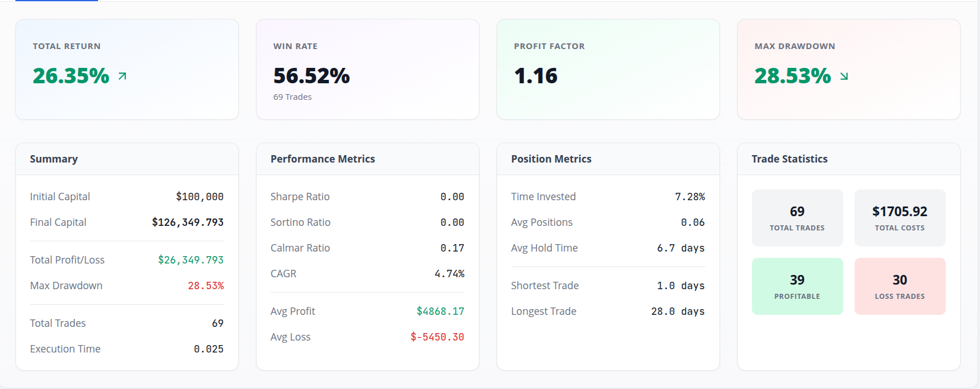Click the red 28.53% value in Summary

click(x=206, y=286)
